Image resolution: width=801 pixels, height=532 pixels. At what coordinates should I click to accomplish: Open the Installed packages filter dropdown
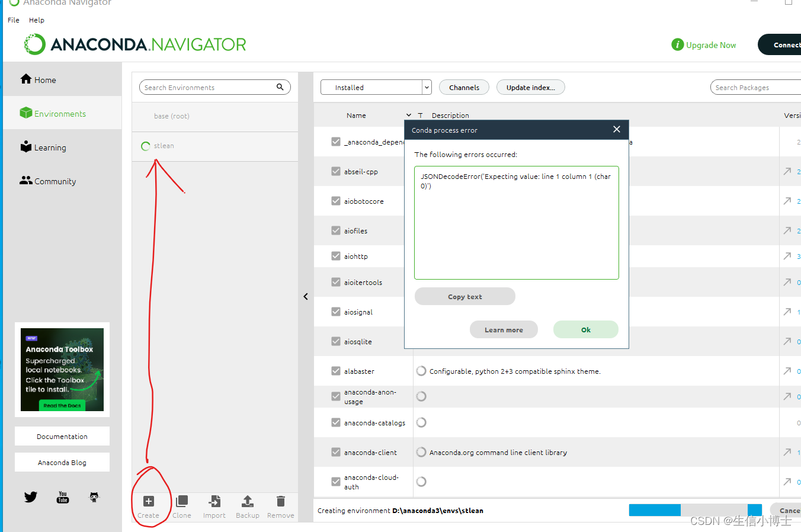pyautogui.click(x=426, y=87)
